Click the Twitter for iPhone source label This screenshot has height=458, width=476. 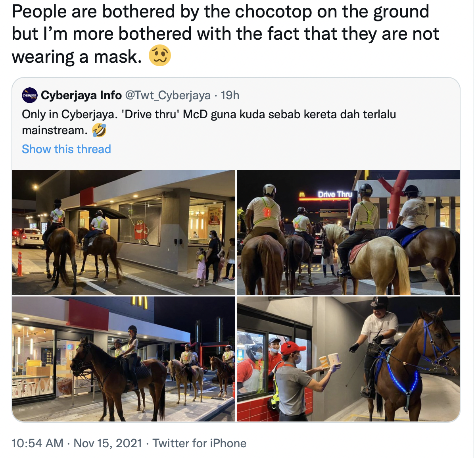click(x=200, y=443)
